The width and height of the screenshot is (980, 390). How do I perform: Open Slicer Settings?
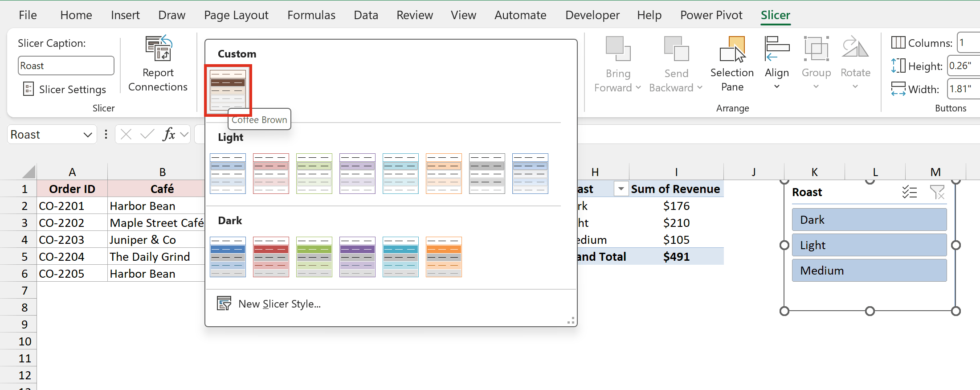pyautogui.click(x=65, y=89)
